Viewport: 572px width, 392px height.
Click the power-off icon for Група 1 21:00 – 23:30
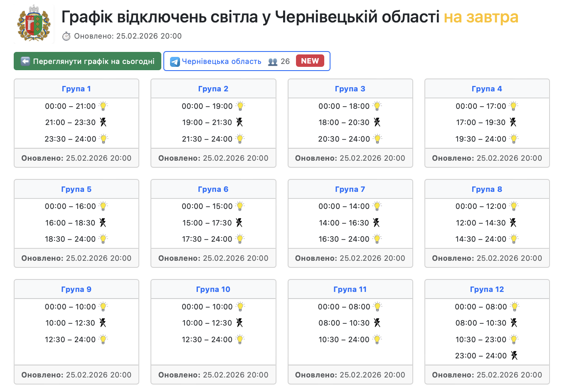(x=103, y=122)
